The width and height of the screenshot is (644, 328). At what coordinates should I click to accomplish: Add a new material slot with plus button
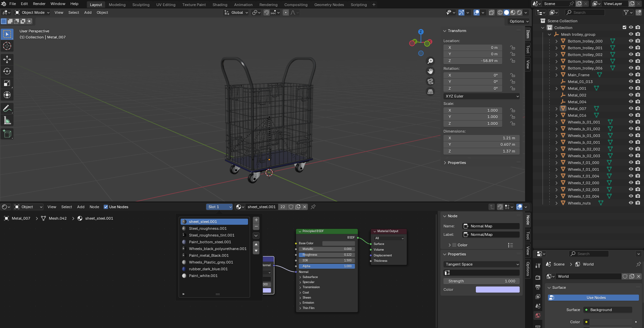[x=256, y=220]
